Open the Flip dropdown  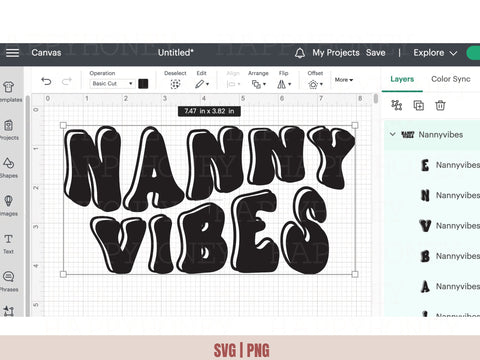click(284, 84)
